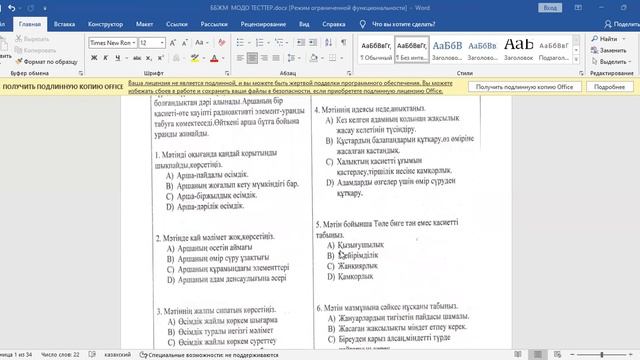Toggle superscript formatting
640x360 pixels.
161,58
